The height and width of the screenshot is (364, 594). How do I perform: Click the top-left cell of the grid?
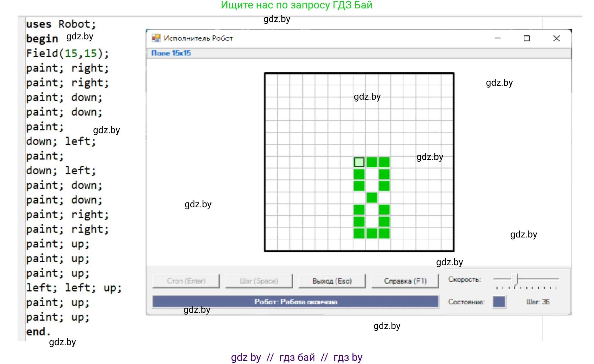click(x=272, y=80)
